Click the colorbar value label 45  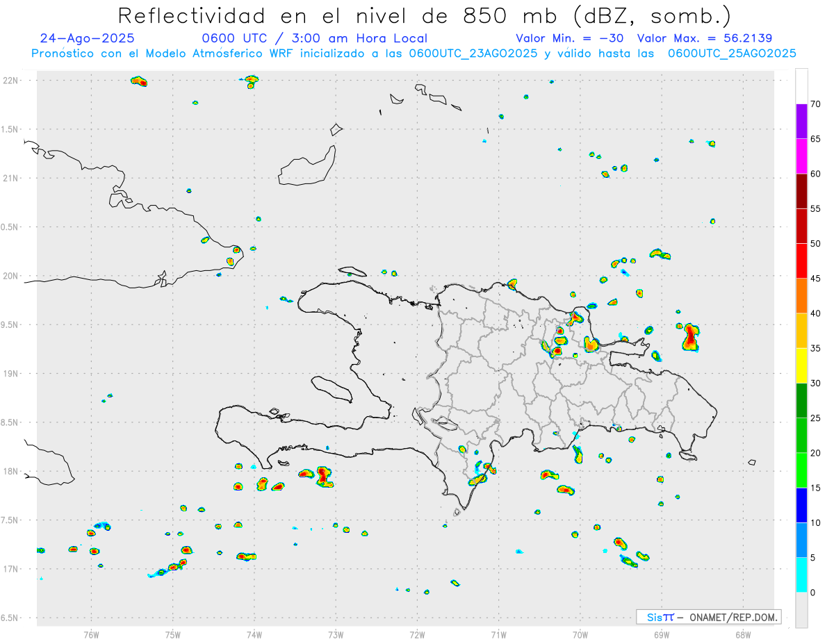(816, 279)
